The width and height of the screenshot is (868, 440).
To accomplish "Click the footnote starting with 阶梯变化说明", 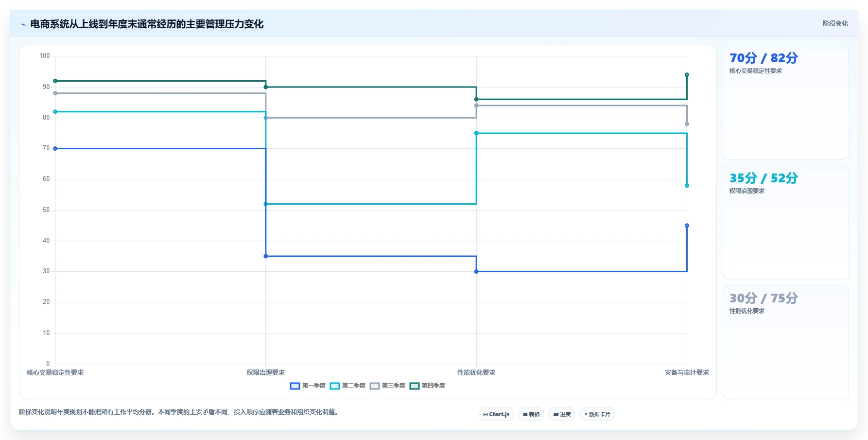I will (x=179, y=412).
